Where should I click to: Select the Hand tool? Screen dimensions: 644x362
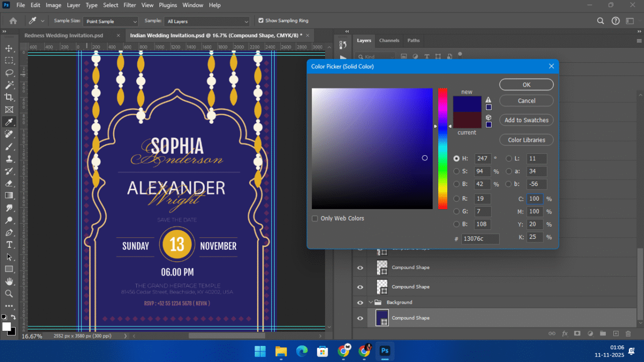click(9, 282)
